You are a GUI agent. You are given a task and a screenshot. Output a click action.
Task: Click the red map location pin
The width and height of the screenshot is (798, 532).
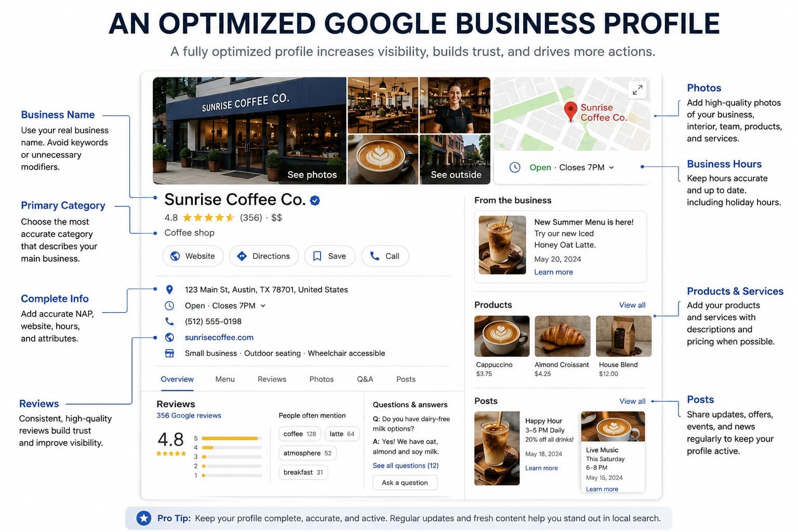(570, 111)
